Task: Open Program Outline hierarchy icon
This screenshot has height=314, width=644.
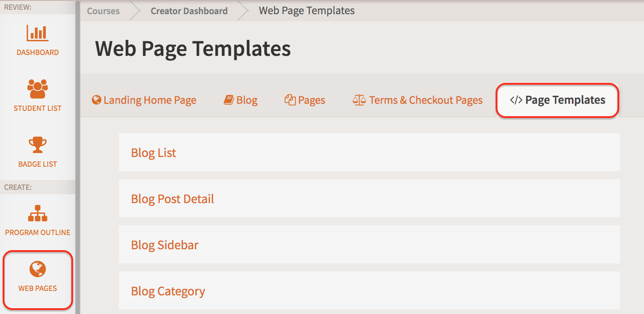Action: pyautogui.click(x=38, y=213)
